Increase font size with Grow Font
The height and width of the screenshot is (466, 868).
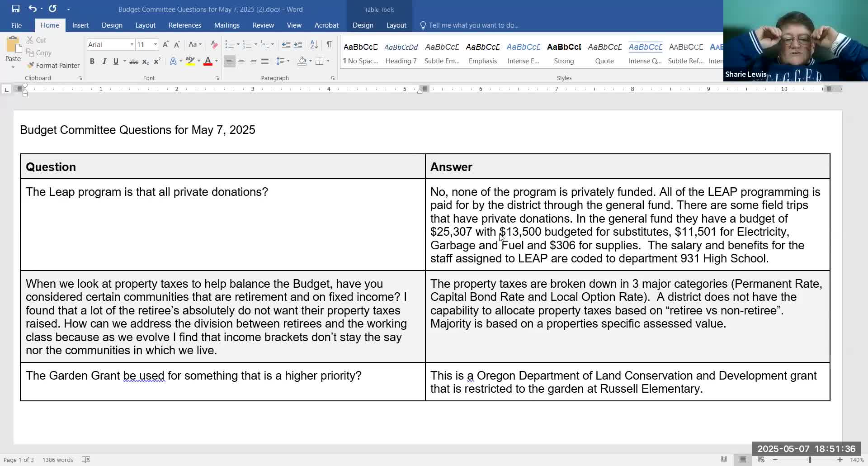165,44
